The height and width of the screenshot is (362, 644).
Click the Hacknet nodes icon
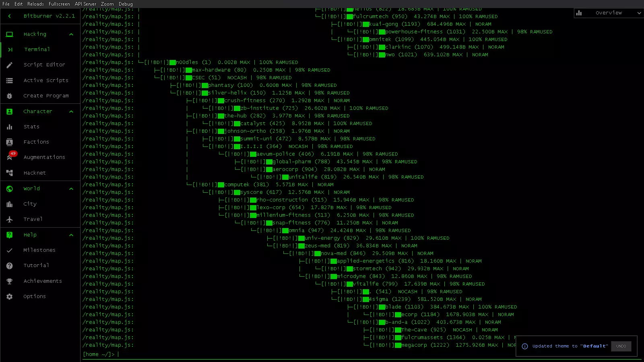(10, 173)
